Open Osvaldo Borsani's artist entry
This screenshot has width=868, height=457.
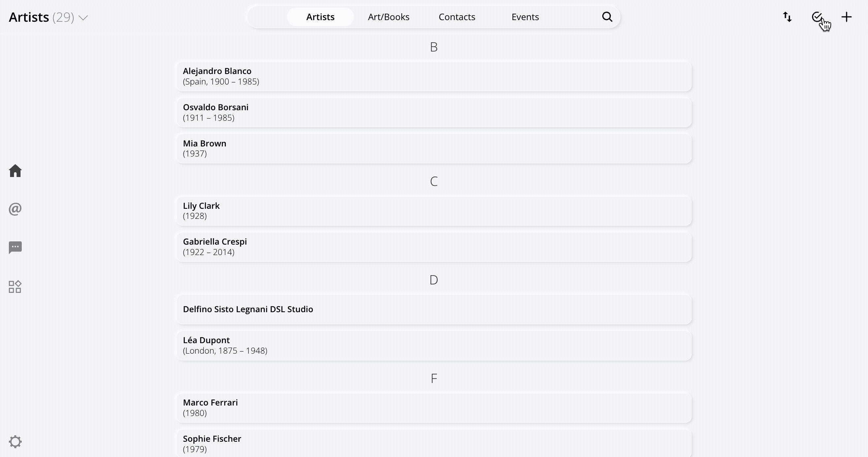click(434, 113)
